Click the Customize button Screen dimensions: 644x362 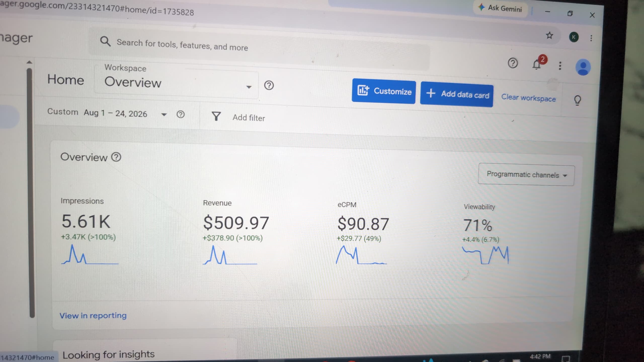(x=384, y=91)
